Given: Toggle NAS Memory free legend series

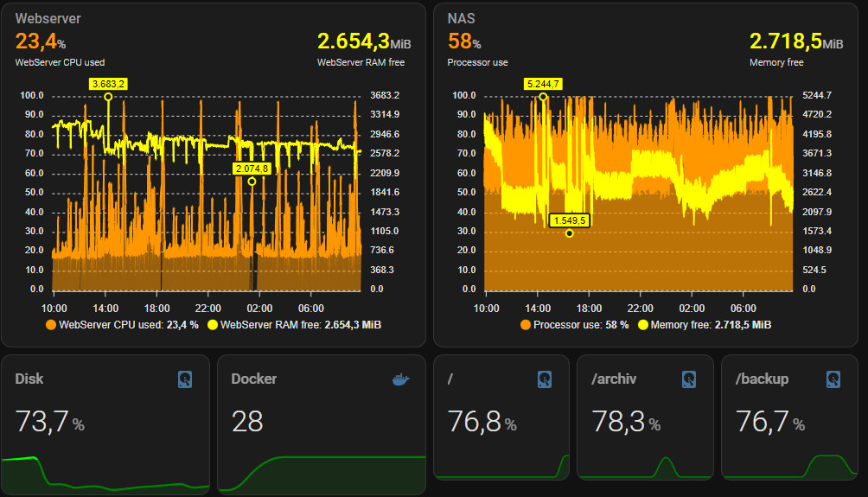Looking at the screenshot, I should pos(704,325).
